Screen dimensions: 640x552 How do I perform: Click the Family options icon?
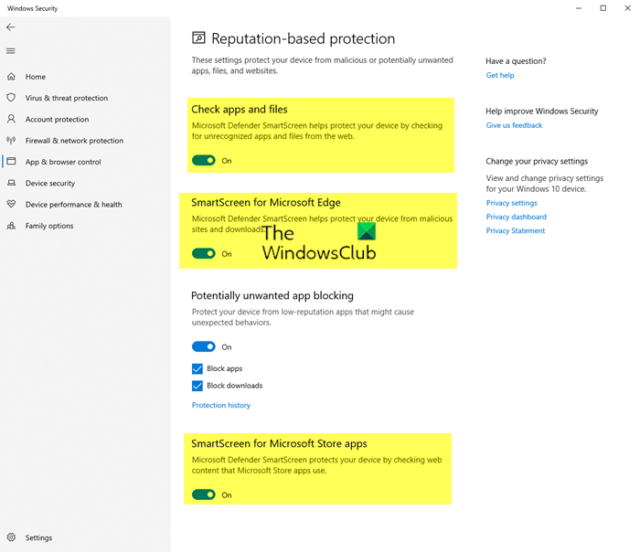click(x=11, y=226)
